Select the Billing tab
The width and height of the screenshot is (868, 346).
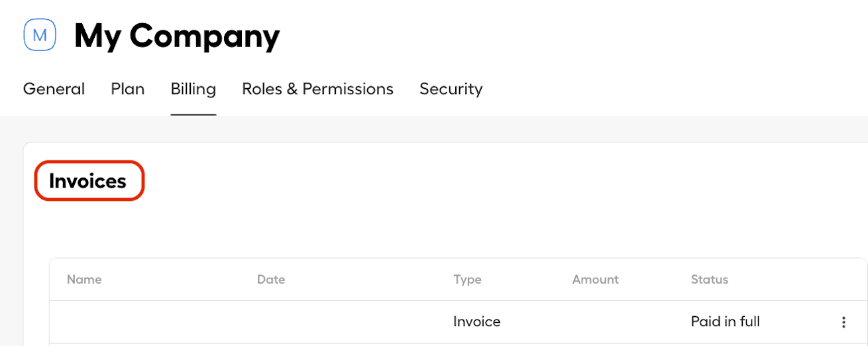(193, 89)
